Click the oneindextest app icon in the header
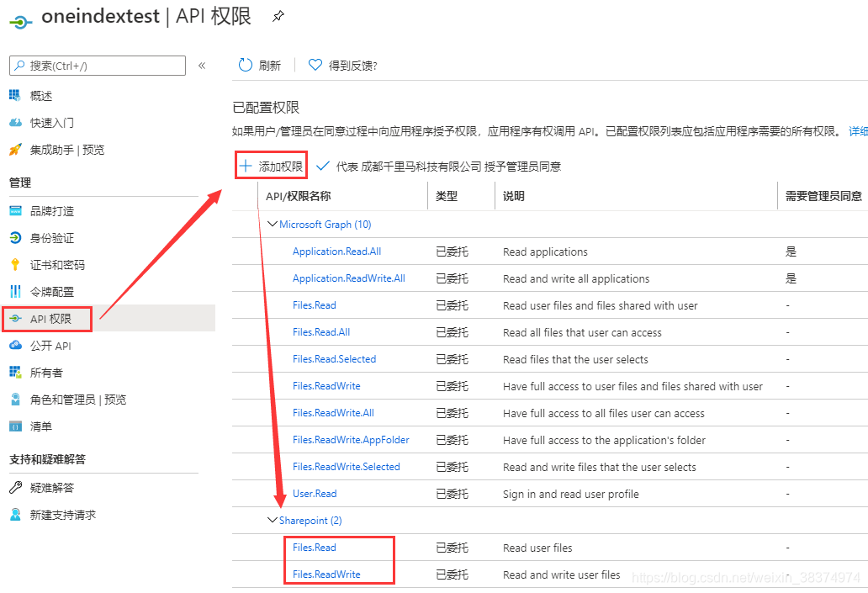The width and height of the screenshot is (868, 593). (20, 22)
